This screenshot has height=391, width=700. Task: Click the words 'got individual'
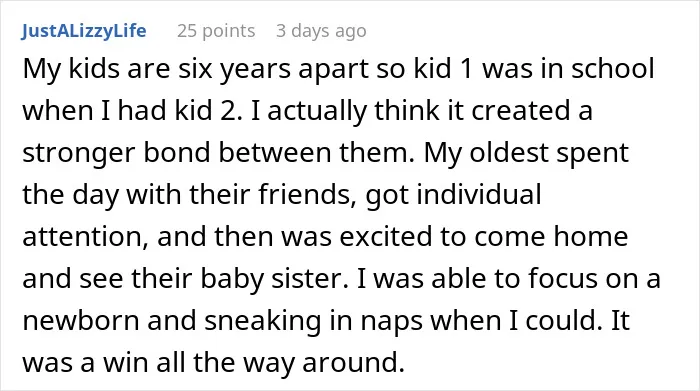[x=454, y=195]
